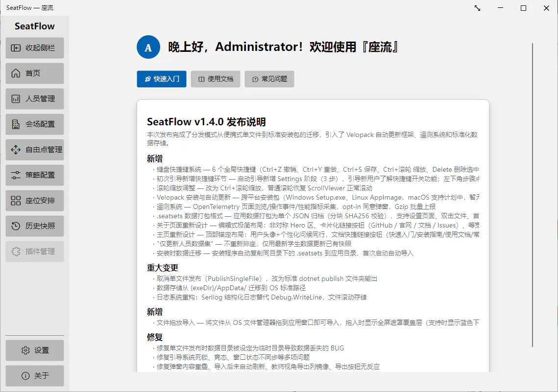Image resolution: width=558 pixels, height=392 pixels.
Task: Click the move-arrows icon of 自由点管理
Action: coord(16,150)
